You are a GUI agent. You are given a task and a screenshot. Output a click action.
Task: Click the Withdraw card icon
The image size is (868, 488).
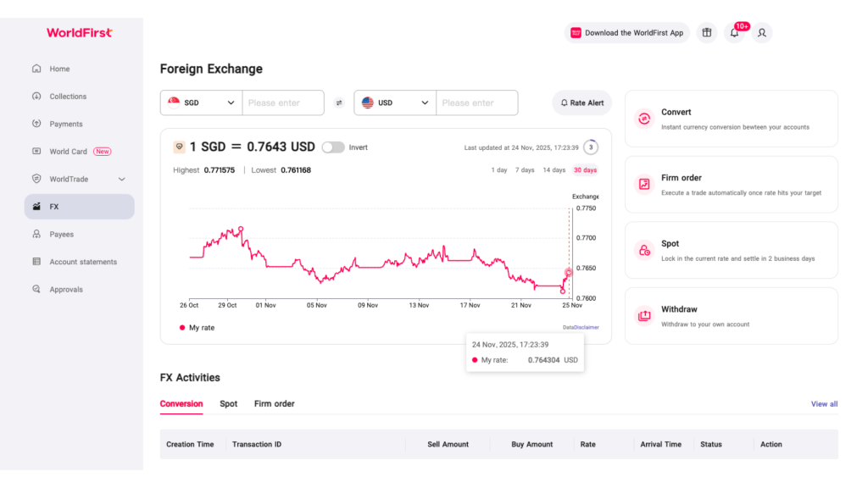coord(644,316)
